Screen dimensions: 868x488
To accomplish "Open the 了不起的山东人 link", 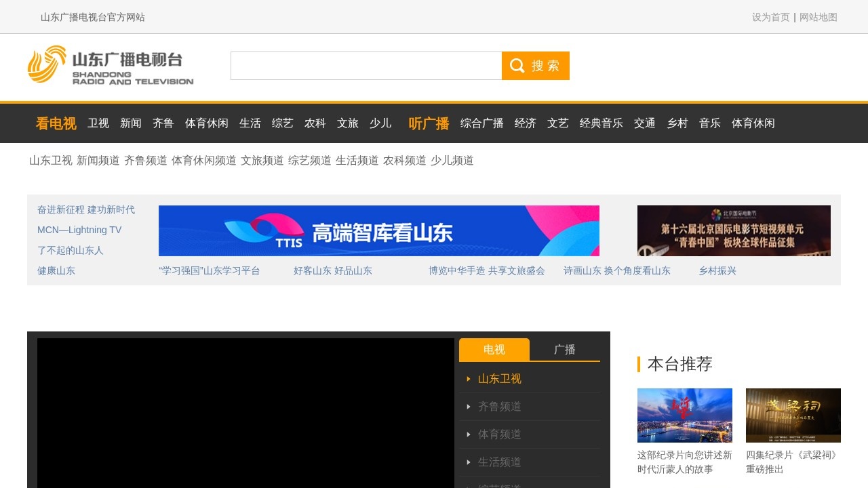I will pos(71,250).
